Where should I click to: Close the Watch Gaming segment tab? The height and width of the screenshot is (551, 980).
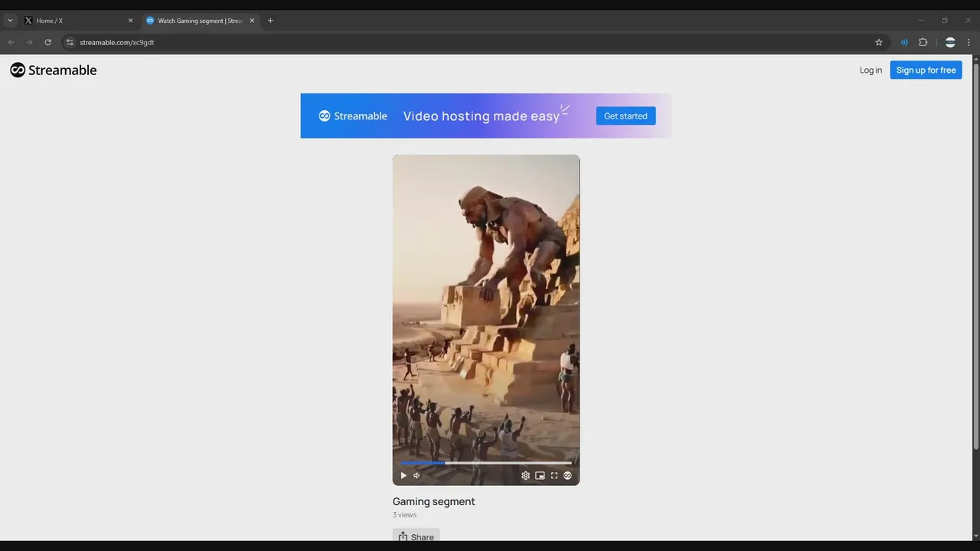point(252,21)
